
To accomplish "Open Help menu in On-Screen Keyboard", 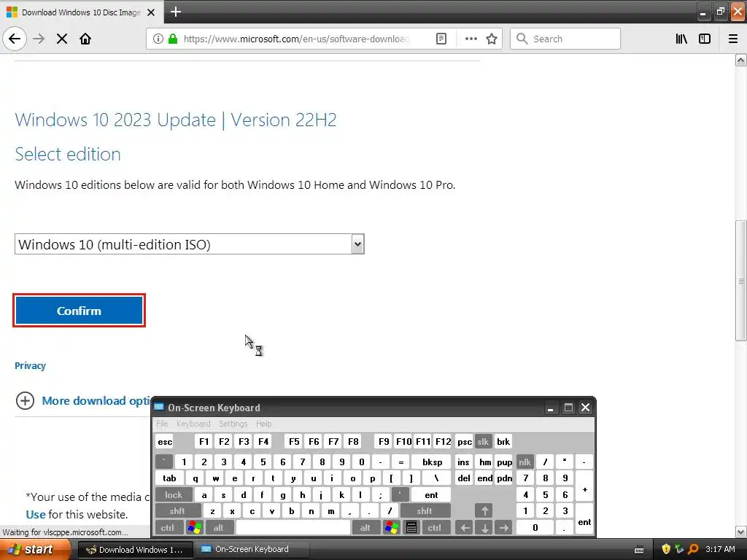I will pyautogui.click(x=264, y=424).
